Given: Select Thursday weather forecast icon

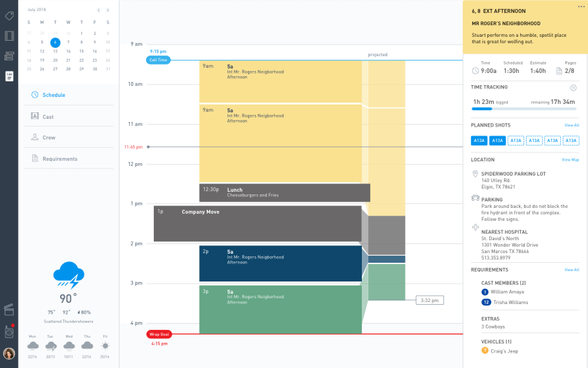Looking at the screenshot, I should (x=87, y=346).
